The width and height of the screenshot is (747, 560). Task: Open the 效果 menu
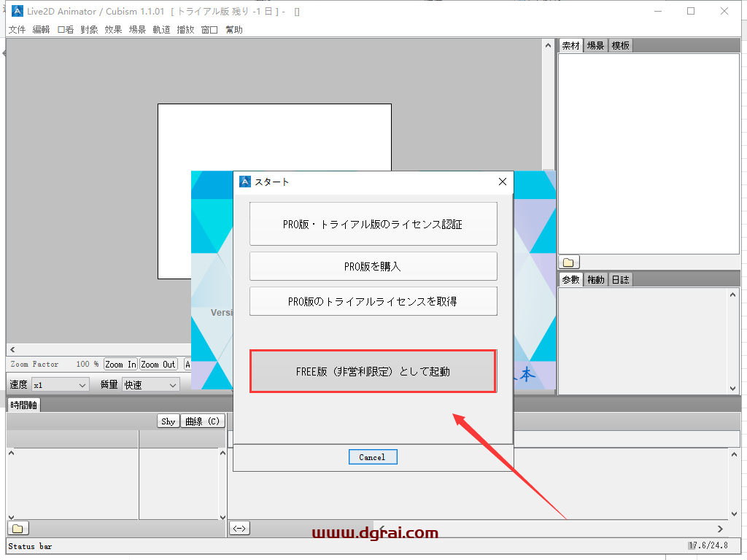point(113,29)
